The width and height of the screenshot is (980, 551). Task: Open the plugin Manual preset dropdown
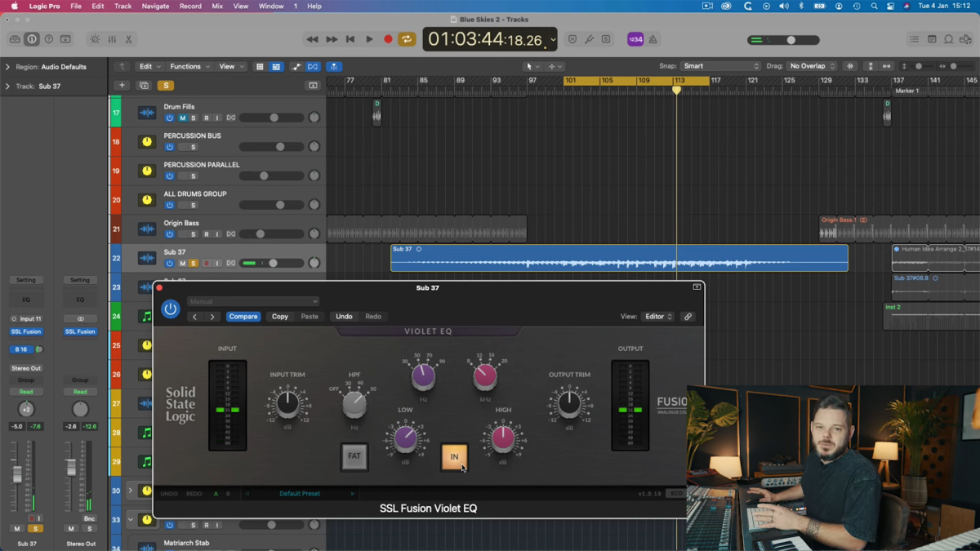(x=252, y=301)
